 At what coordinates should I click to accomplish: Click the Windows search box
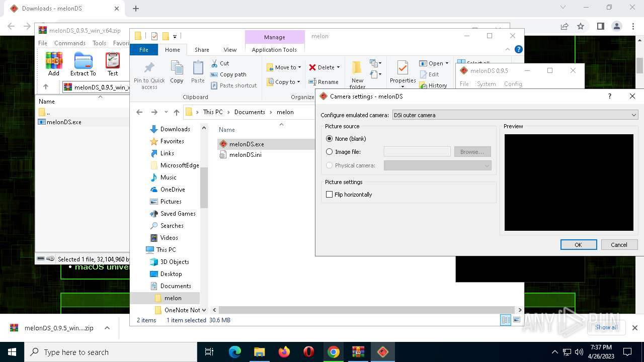[x=111, y=352]
